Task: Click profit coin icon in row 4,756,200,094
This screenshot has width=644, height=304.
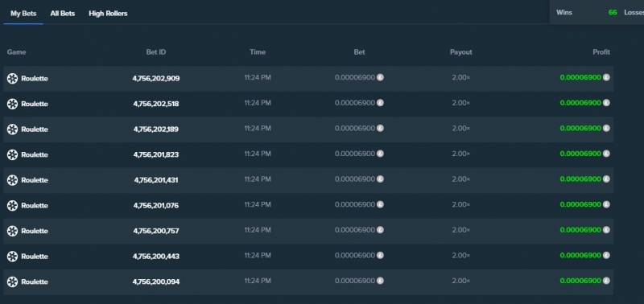Action: click(606, 281)
